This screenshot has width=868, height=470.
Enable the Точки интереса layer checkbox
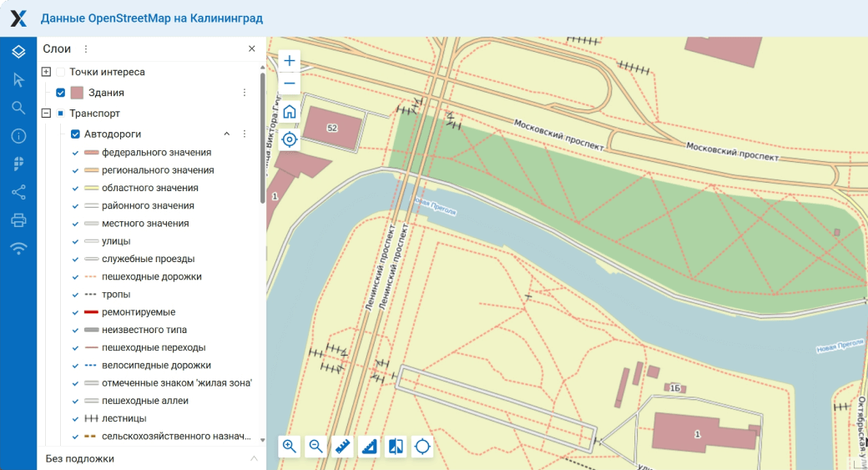[x=60, y=72]
